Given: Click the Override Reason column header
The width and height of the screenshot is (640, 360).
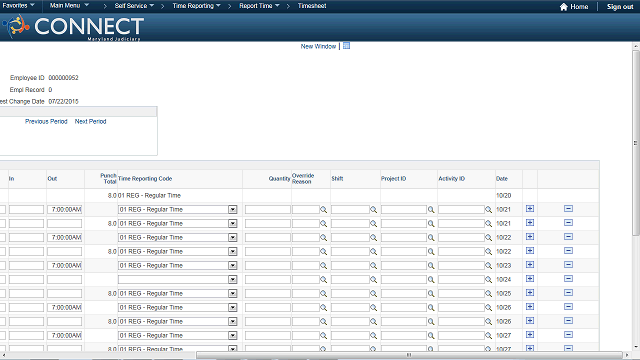Looking at the screenshot, I should pyautogui.click(x=303, y=178).
